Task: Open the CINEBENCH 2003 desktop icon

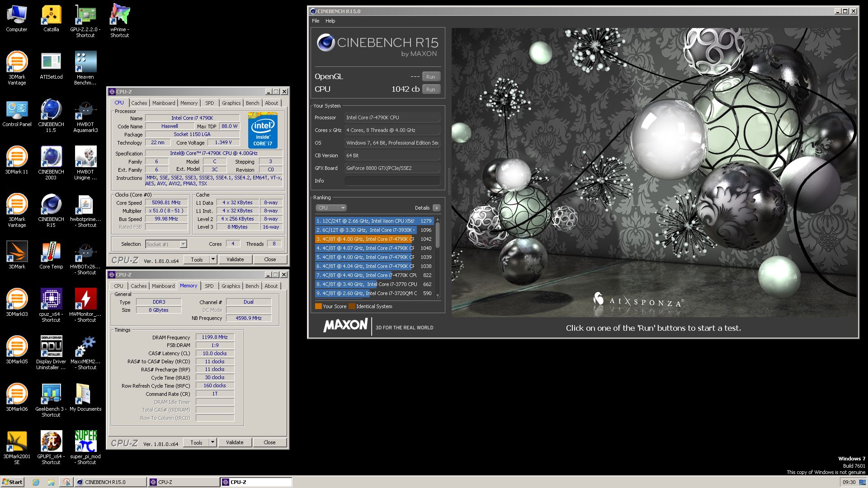Action: tap(51, 163)
